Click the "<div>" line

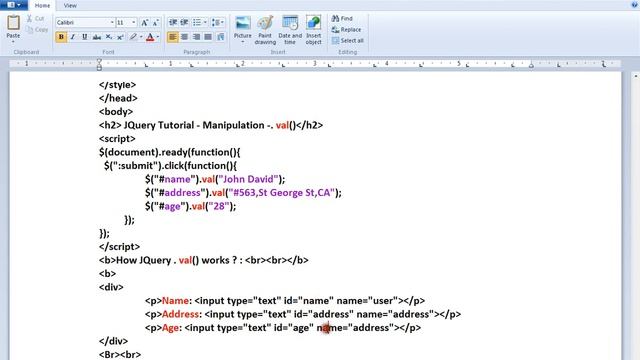click(x=111, y=287)
